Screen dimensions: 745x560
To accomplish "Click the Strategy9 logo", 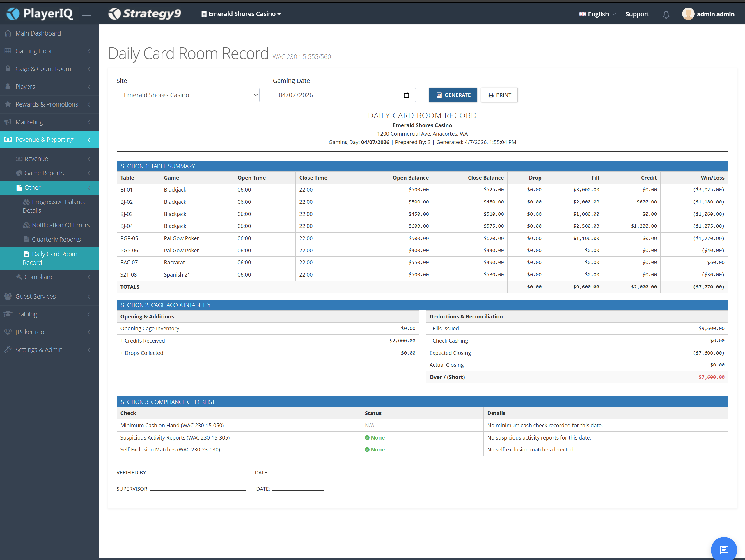I will point(144,13).
